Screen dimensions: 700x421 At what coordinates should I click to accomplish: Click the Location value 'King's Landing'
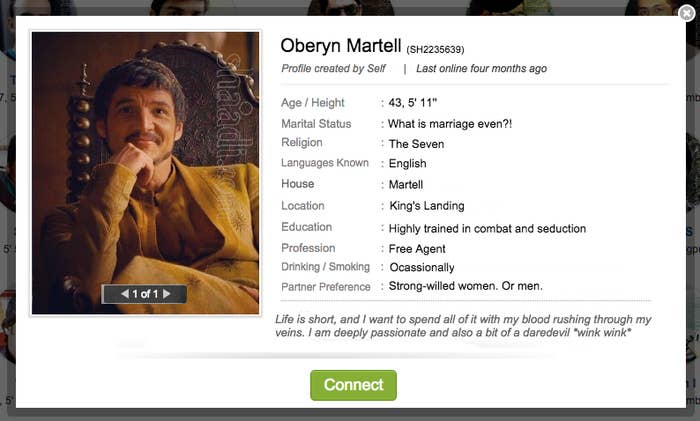tap(426, 206)
